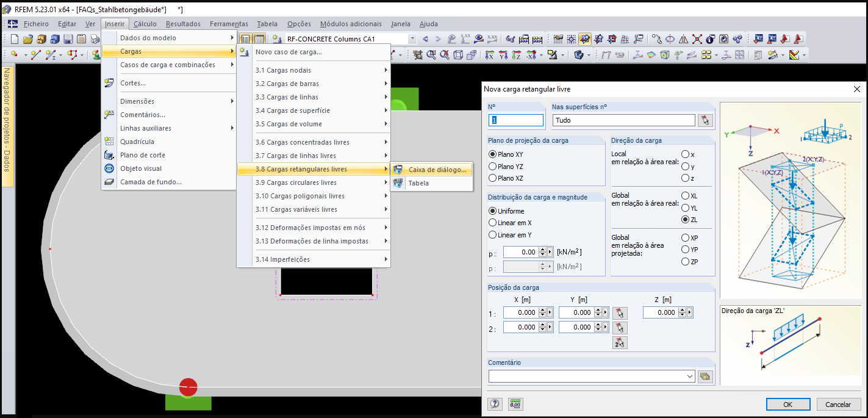
Task: Click the New file icon in toolbar
Action: (14, 39)
